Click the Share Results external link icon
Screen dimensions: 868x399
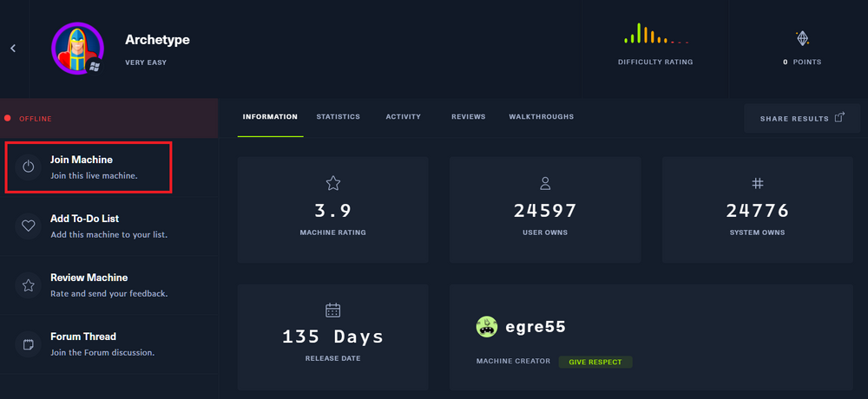[x=839, y=118]
